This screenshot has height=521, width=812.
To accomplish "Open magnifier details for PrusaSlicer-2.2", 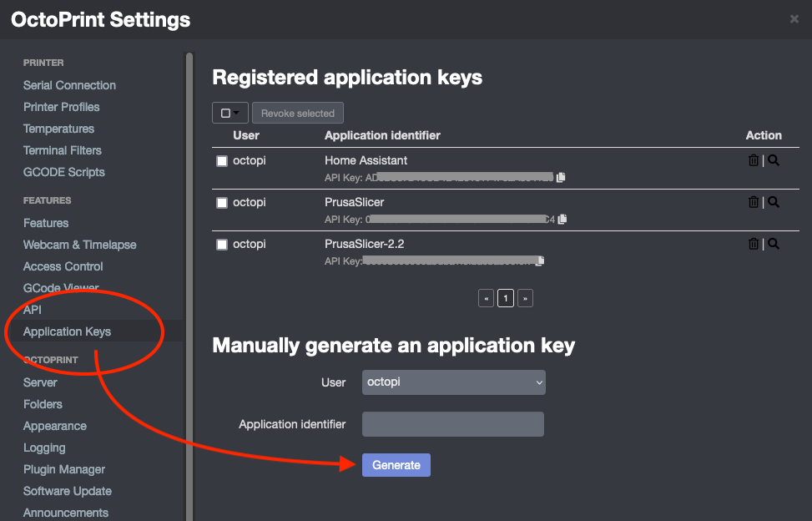I will coord(774,244).
